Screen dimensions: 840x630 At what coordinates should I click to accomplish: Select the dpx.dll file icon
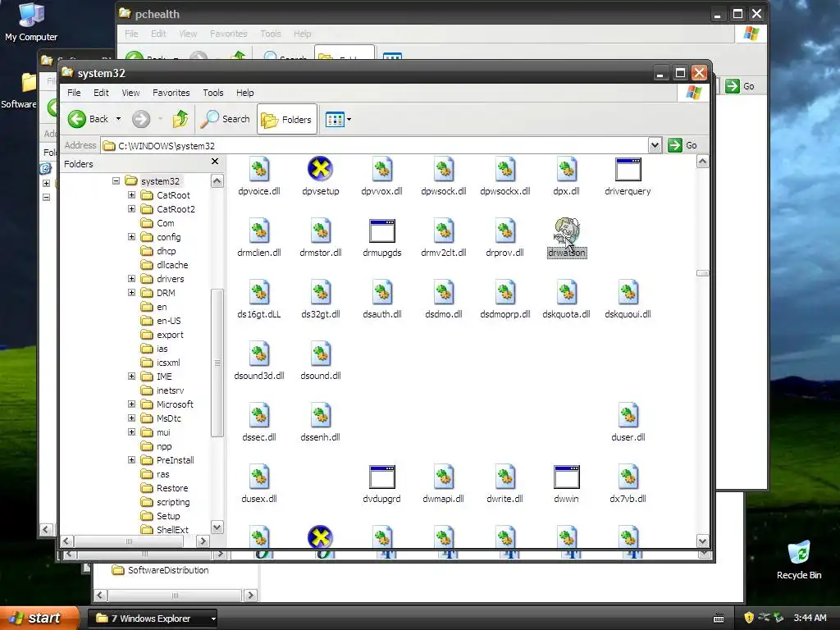566,169
